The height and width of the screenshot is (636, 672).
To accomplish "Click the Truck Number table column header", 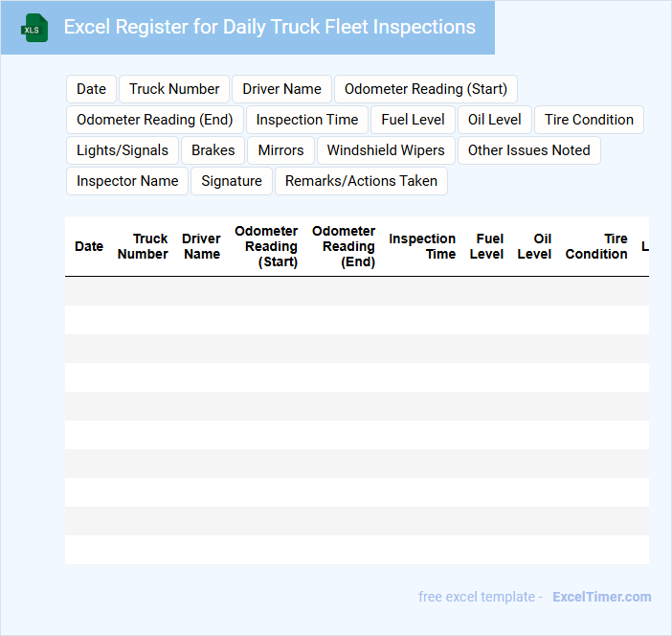I will [143, 246].
